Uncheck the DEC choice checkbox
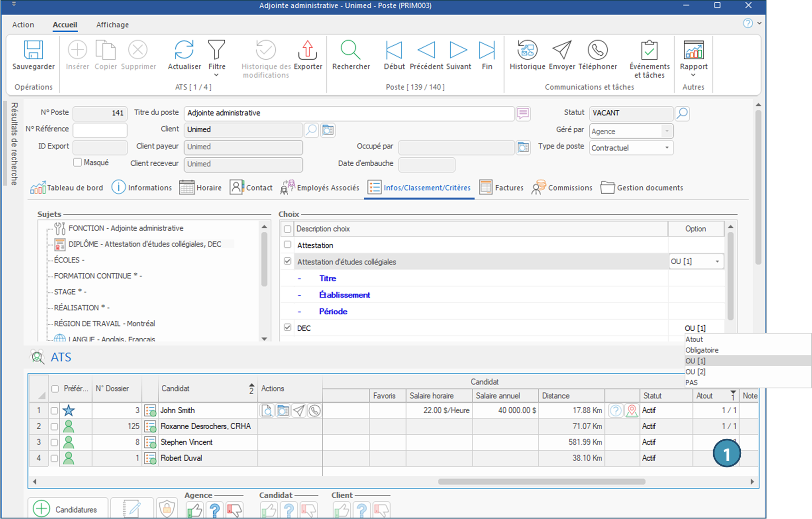 tap(288, 328)
